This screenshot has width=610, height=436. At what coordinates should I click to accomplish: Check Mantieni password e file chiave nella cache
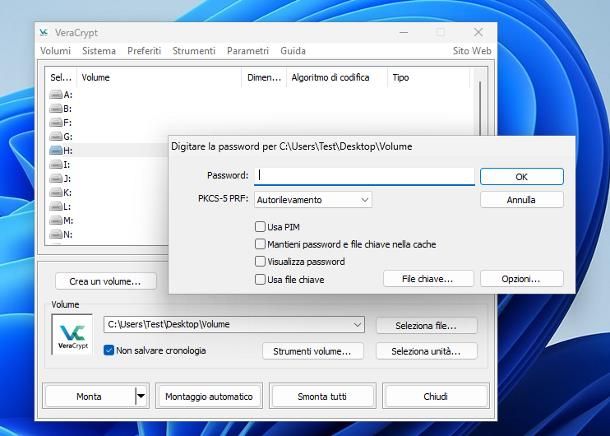(260, 244)
